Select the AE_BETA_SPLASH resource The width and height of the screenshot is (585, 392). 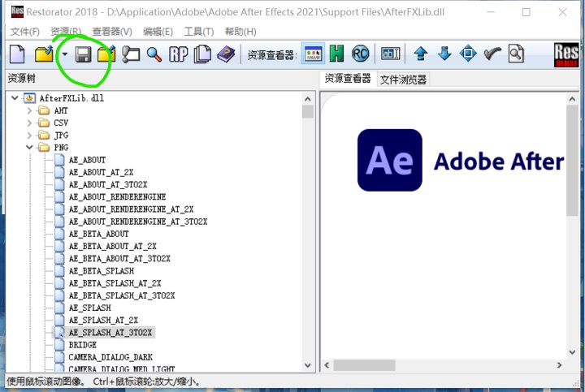pyautogui.click(x=101, y=270)
